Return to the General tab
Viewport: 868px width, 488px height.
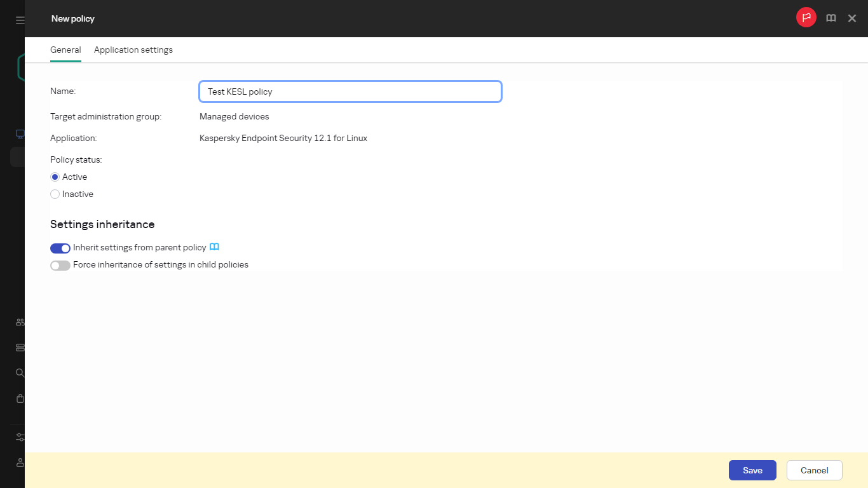click(65, 50)
